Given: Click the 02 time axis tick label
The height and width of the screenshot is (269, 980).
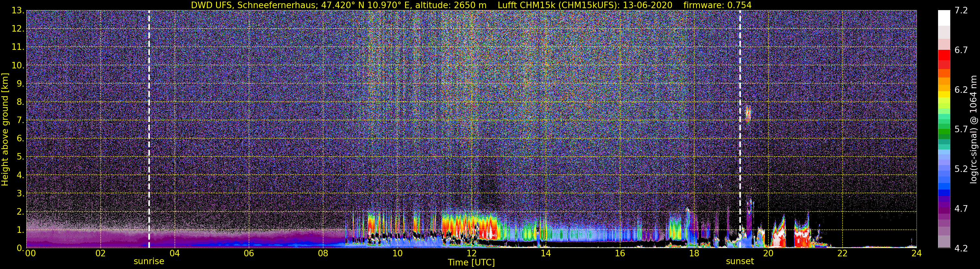Looking at the screenshot, I should 101,254.
